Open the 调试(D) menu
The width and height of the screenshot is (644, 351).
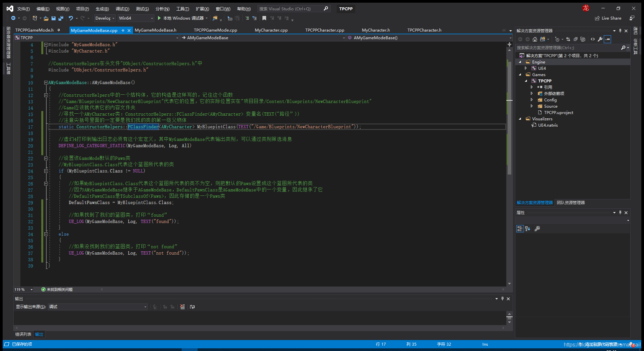[x=122, y=9]
